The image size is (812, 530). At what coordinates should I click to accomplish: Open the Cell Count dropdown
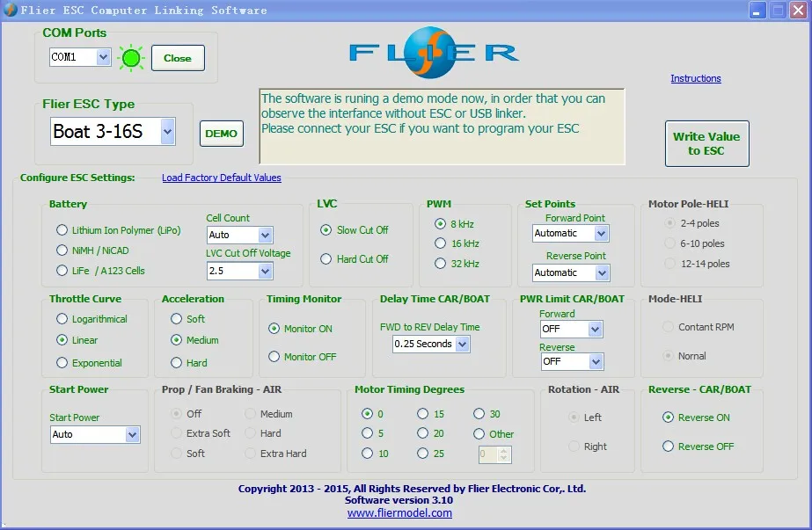(265, 236)
